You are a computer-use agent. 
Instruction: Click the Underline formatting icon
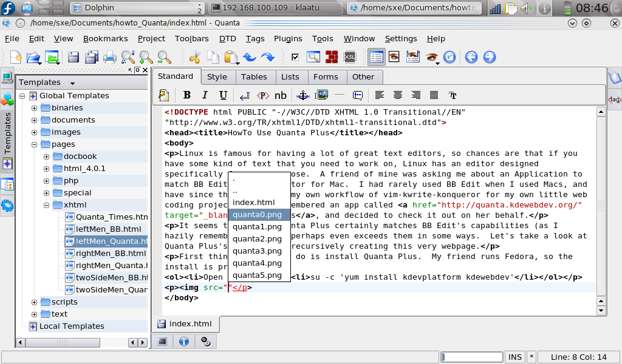click(223, 95)
